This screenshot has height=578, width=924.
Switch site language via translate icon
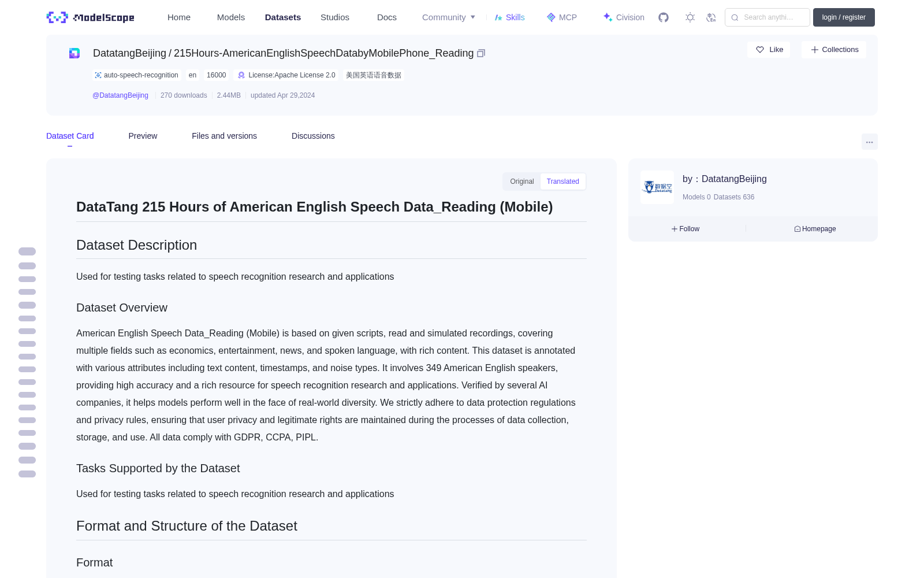711,17
